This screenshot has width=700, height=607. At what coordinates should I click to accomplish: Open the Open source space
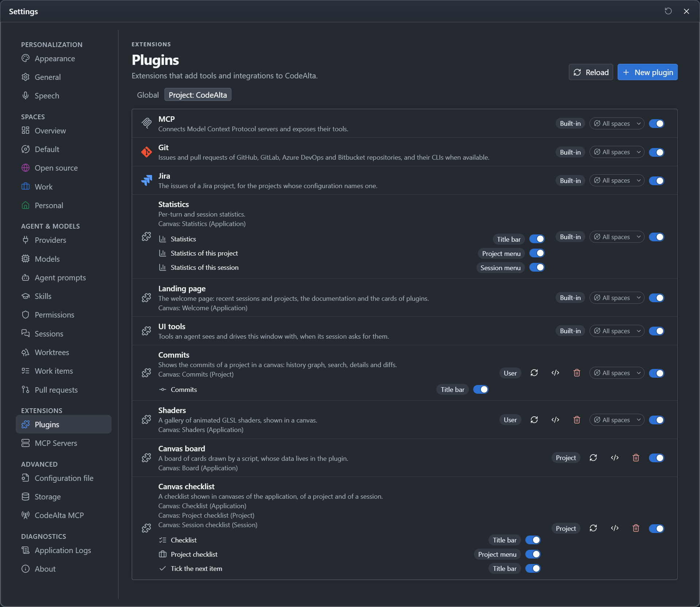(x=63, y=168)
